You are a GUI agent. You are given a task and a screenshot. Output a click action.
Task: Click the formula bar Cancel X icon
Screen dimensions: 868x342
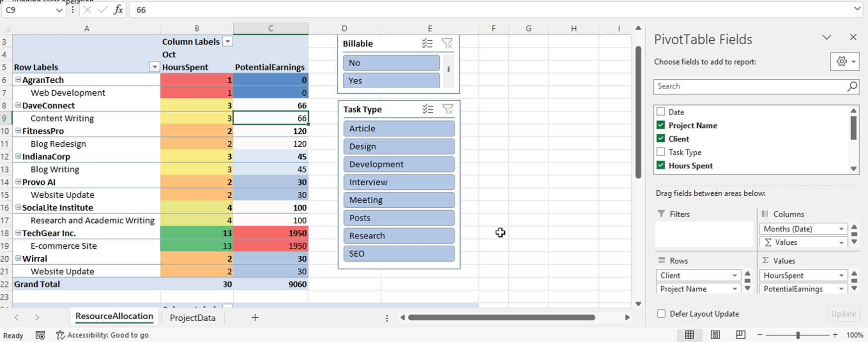coord(87,10)
